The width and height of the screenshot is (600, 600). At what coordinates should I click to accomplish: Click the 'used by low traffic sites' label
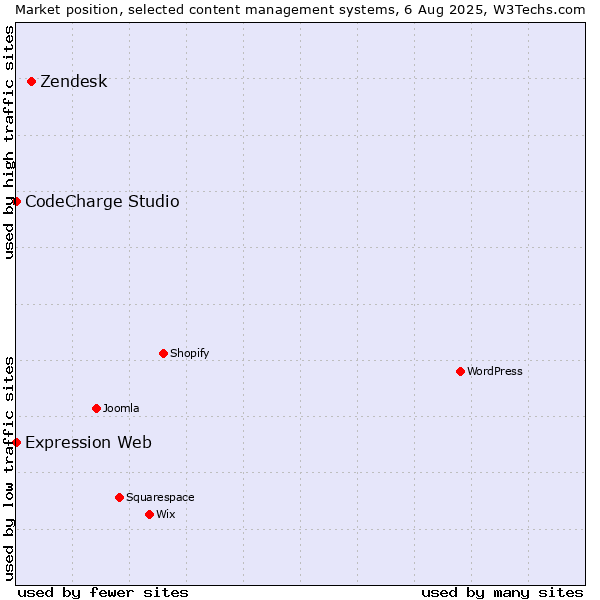8,468
